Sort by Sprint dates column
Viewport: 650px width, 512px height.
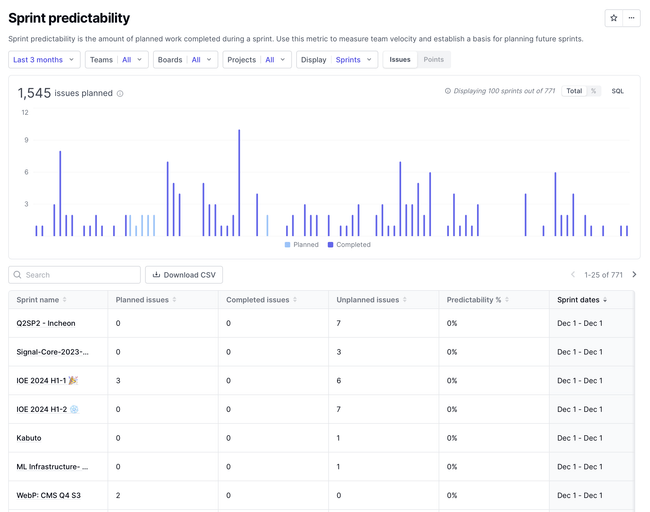tap(582, 300)
